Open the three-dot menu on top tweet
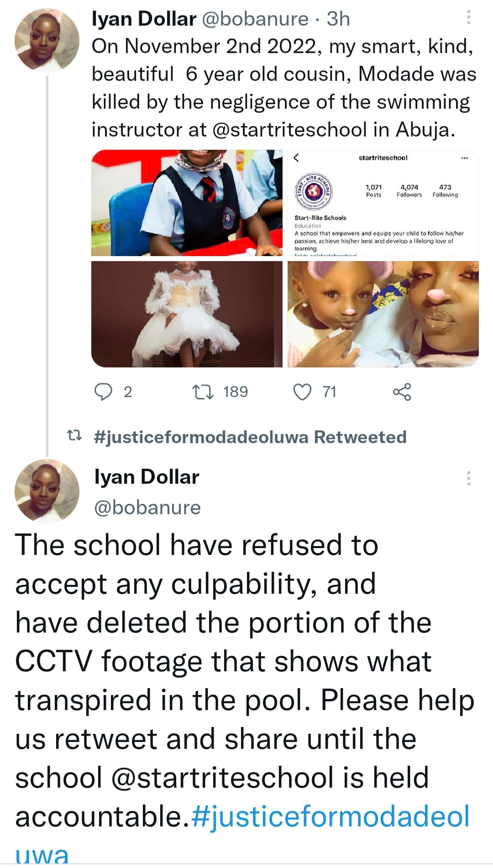 [468, 18]
